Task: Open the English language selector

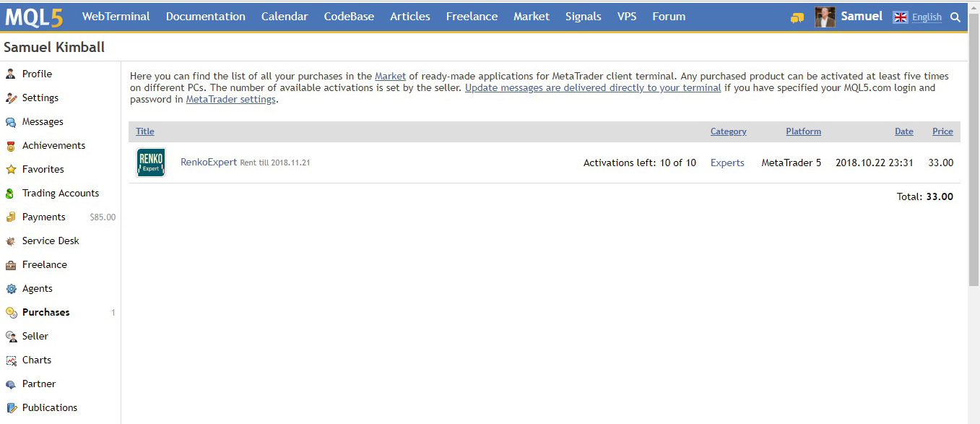Action: pos(927,17)
